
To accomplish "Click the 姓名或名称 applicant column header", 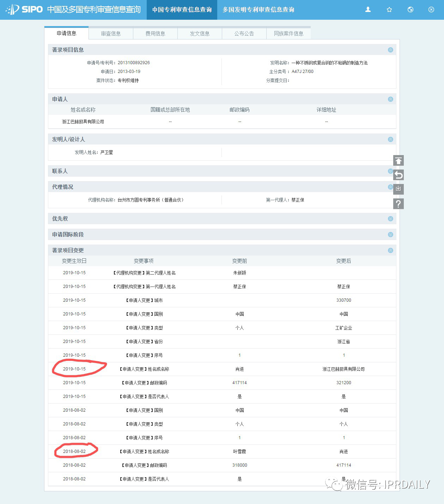I will pyautogui.click(x=83, y=110).
